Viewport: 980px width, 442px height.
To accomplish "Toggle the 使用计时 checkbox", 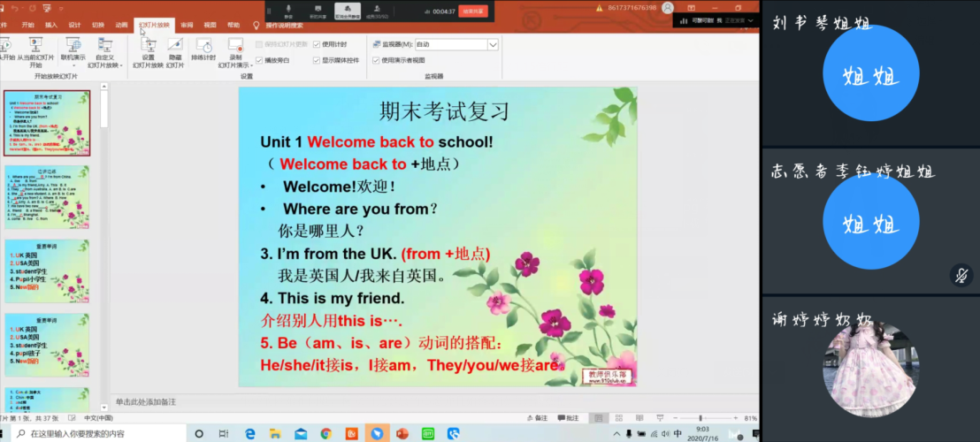I will pyautogui.click(x=318, y=44).
